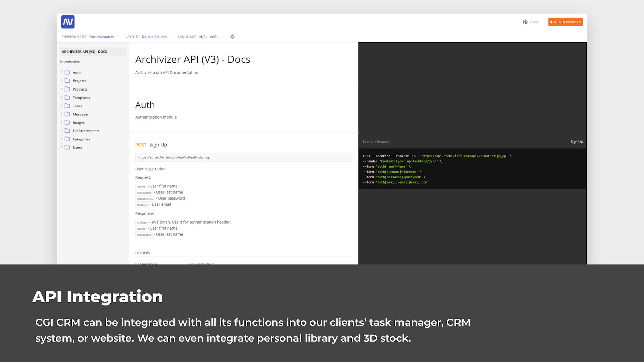Image resolution: width=644 pixels, height=362 pixels.
Task: Open the Sign Up example selector
Action: 577,142
